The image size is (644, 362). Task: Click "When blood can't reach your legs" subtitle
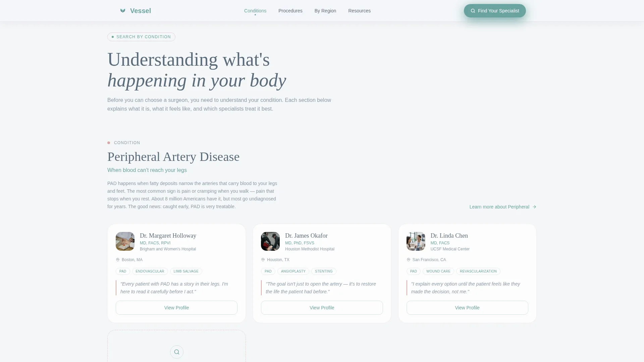[x=147, y=170]
